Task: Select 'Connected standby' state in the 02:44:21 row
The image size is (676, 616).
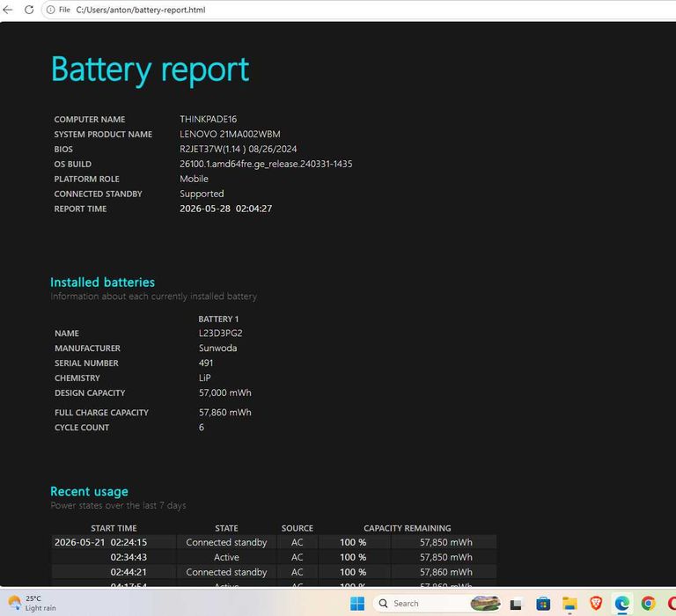Action: coord(226,573)
